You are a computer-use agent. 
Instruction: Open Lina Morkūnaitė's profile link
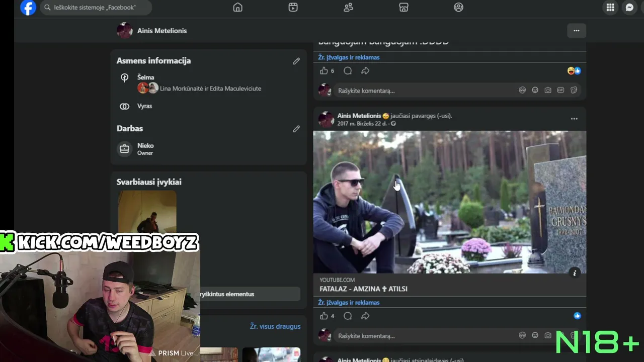[x=181, y=88]
